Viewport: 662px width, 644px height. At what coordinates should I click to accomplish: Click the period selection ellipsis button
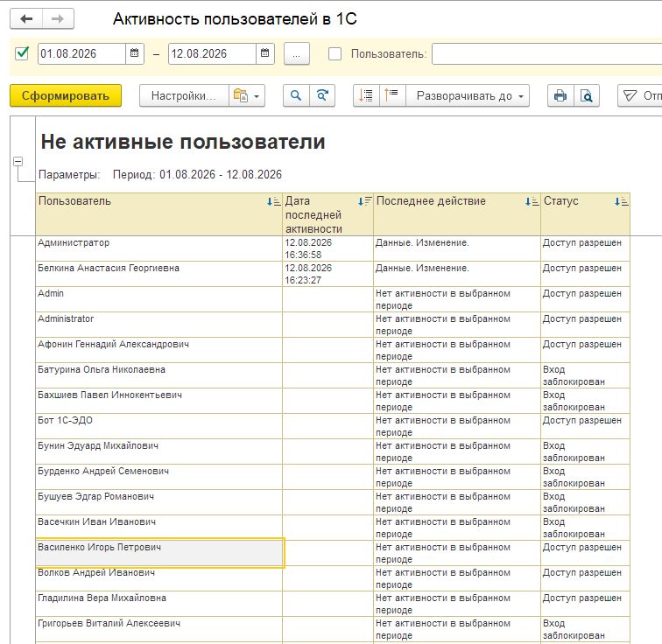(296, 54)
